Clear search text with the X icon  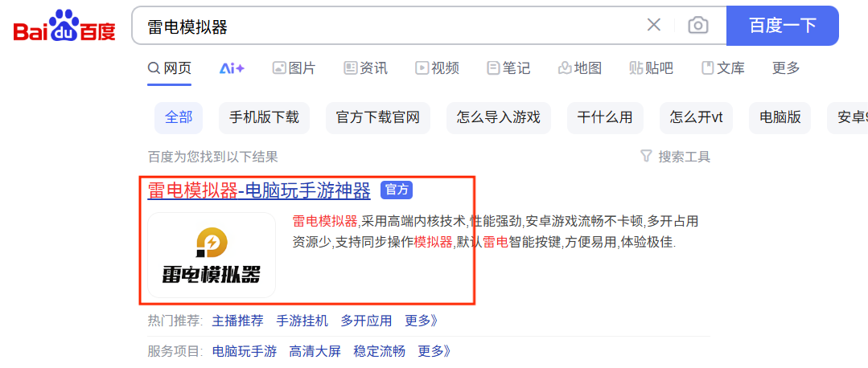pos(654,25)
